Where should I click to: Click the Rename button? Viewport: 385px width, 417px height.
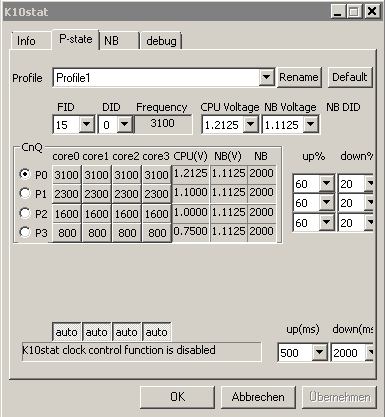[299, 77]
